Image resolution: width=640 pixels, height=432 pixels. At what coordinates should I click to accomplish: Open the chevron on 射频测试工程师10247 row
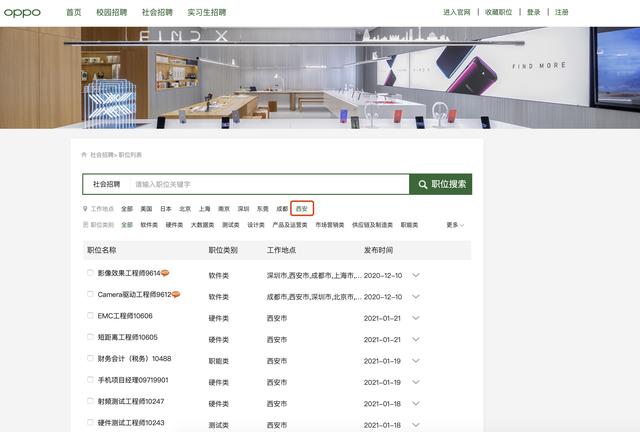coord(416,403)
